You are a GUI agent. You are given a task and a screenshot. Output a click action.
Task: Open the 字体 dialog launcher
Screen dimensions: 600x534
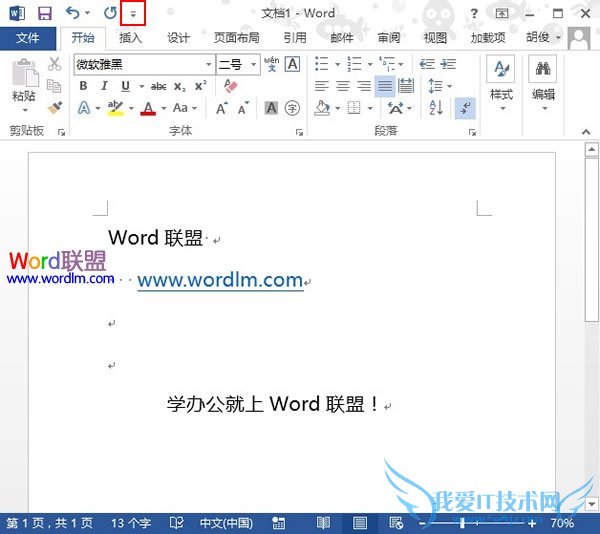tap(299, 132)
